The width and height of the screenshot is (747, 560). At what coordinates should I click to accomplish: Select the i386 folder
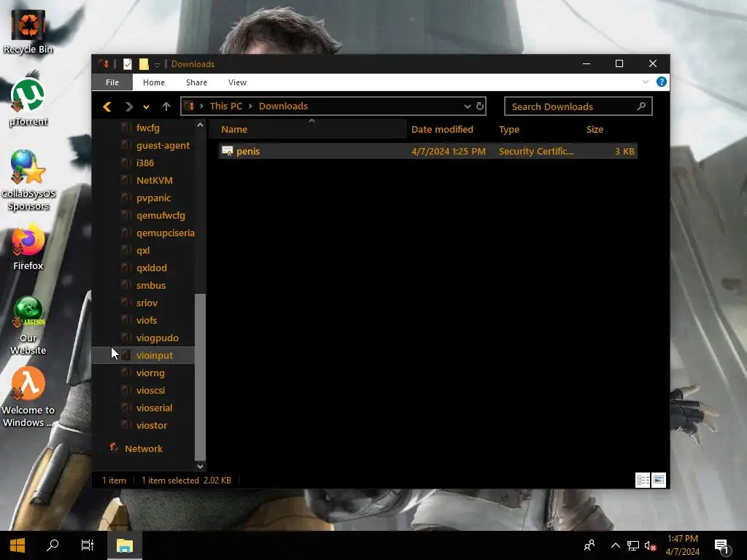tap(145, 163)
